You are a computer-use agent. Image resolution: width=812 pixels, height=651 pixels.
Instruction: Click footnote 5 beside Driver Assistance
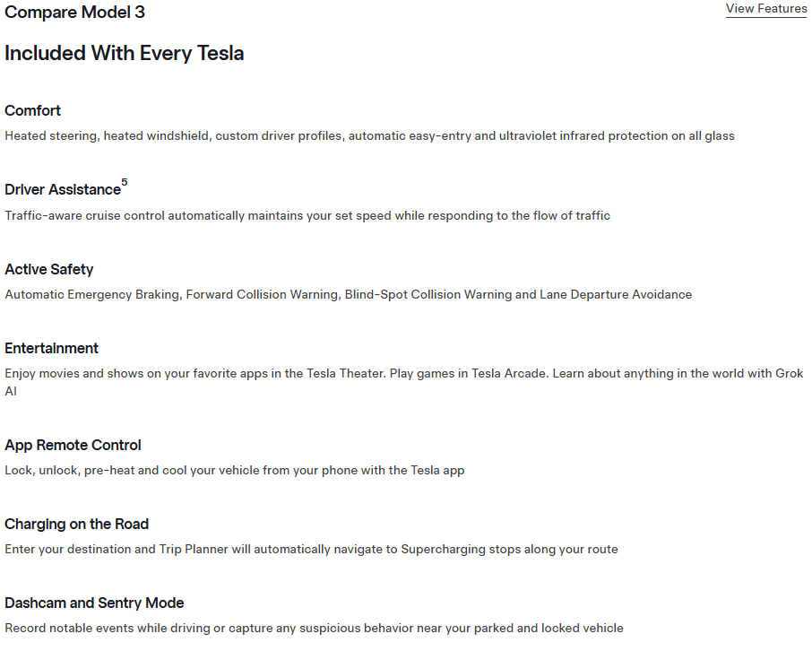125,183
